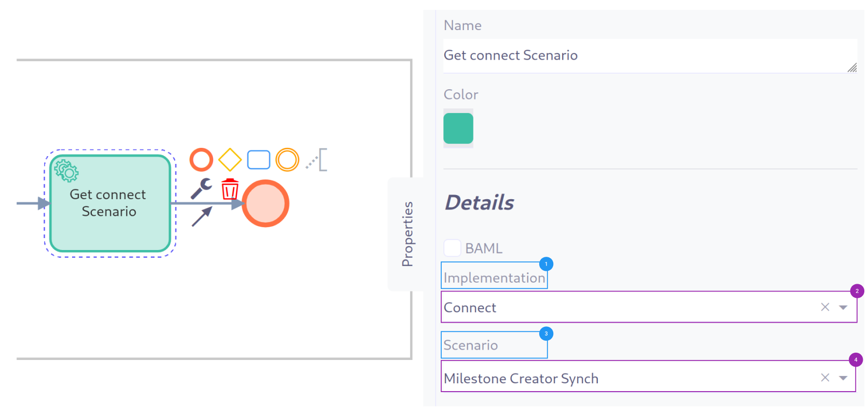Append a new task from the context pad

pos(259,160)
